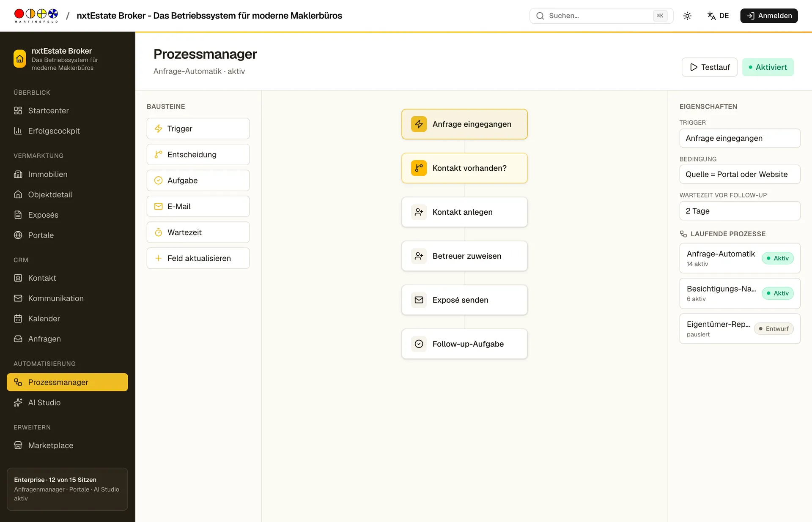This screenshot has width=812, height=522.
Task: Click the search magnifier icon
Action: tap(540, 16)
